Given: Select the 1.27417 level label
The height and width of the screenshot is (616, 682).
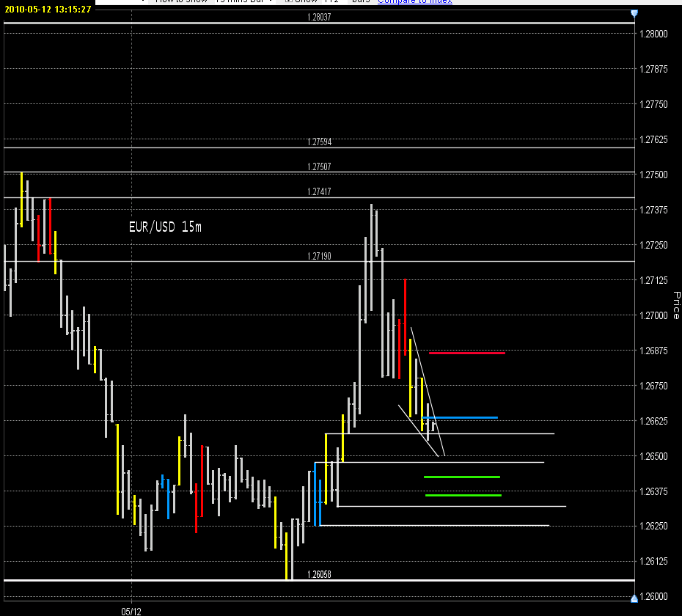Looking at the screenshot, I should 319,191.
